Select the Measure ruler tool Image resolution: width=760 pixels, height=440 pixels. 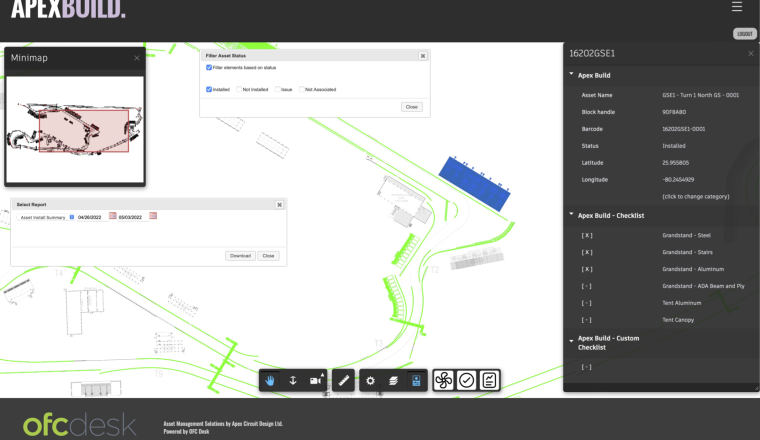click(343, 381)
